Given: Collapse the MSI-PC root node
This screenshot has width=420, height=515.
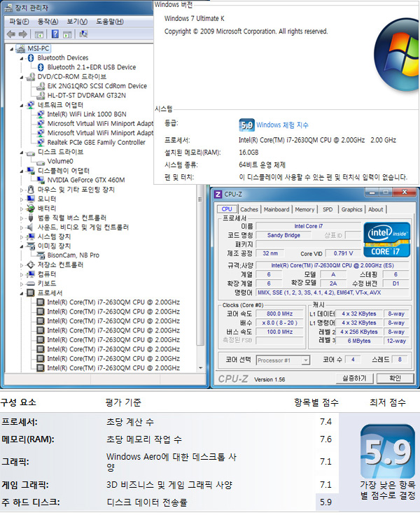Looking at the screenshot, I should [x=12, y=49].
